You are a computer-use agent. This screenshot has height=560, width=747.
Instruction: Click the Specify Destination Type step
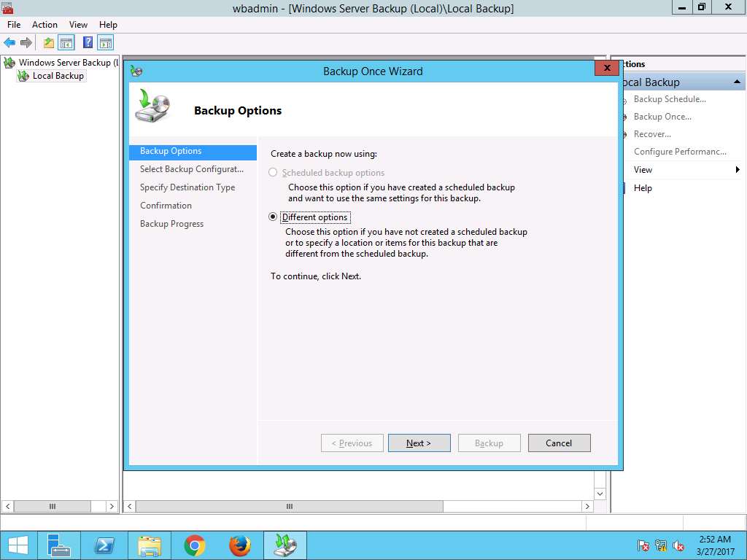187,187
